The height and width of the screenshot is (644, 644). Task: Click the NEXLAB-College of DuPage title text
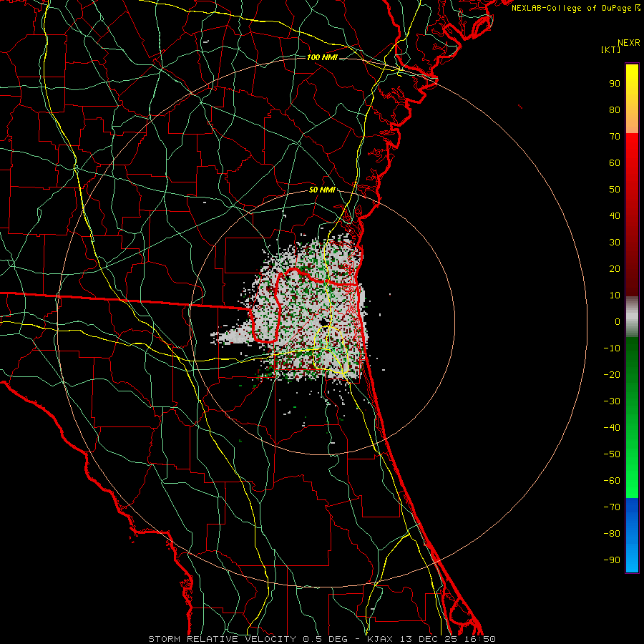(572, 8)
